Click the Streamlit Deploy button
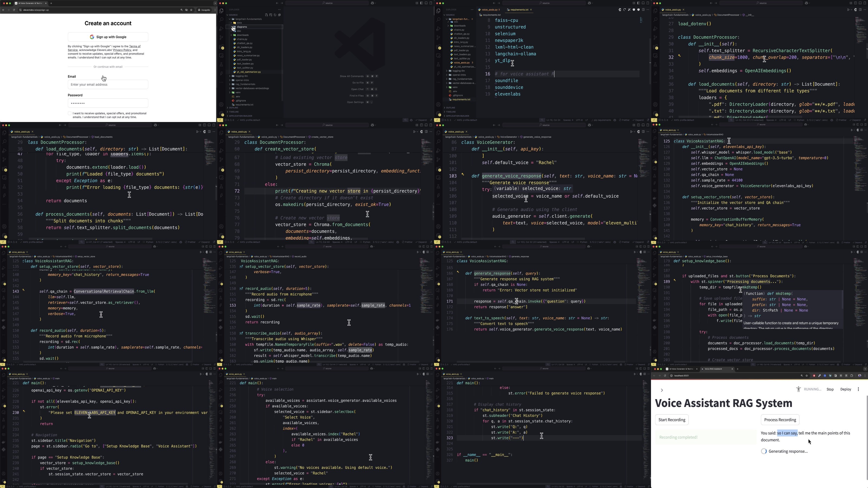This screenshot has height=488, width=868. pos(845,389)
